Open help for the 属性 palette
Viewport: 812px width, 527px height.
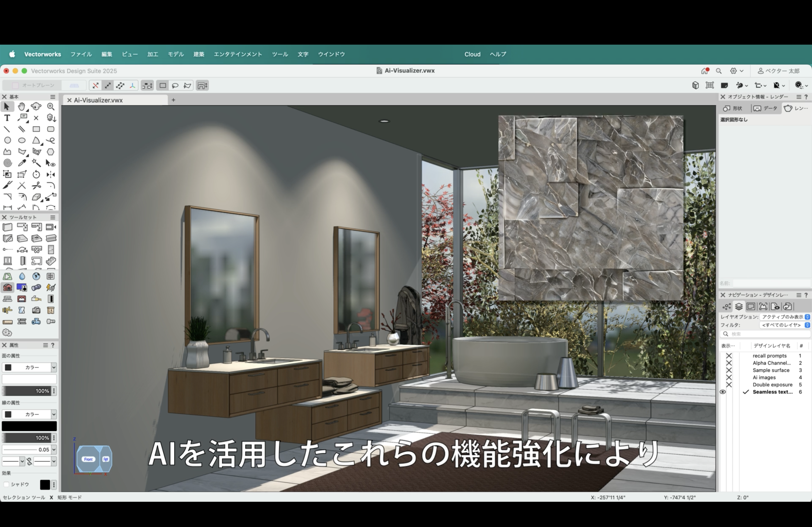pos(53,345)
